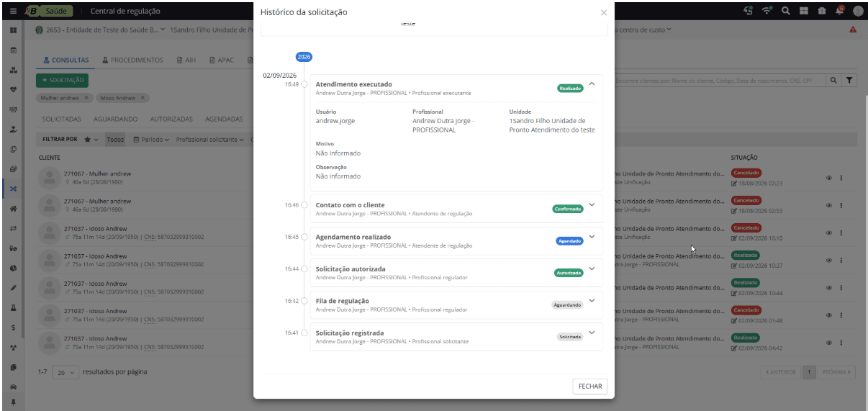868x411 pixels.
Task: Open the support headset icon in top bar
Action: (x=749, y=11)
